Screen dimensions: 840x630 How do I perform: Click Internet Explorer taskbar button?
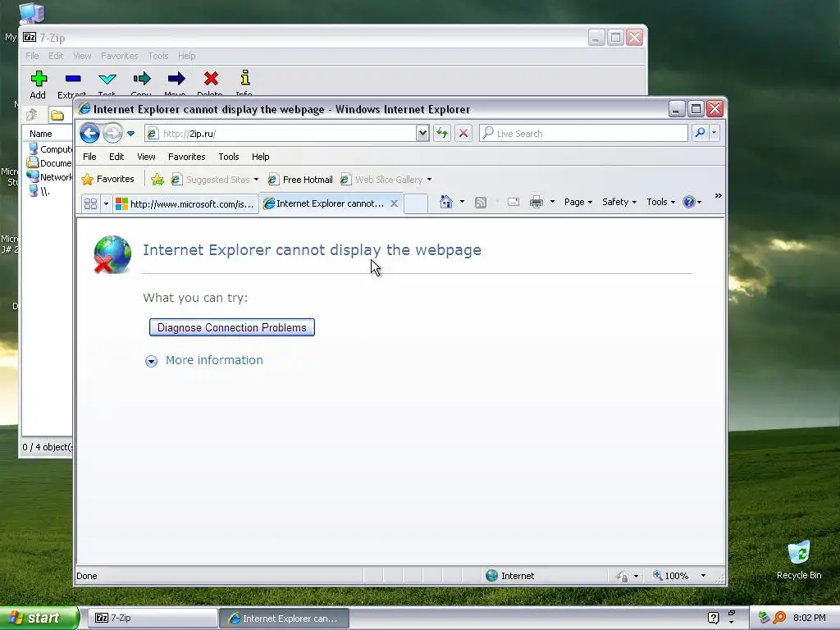tap(285, 619)
